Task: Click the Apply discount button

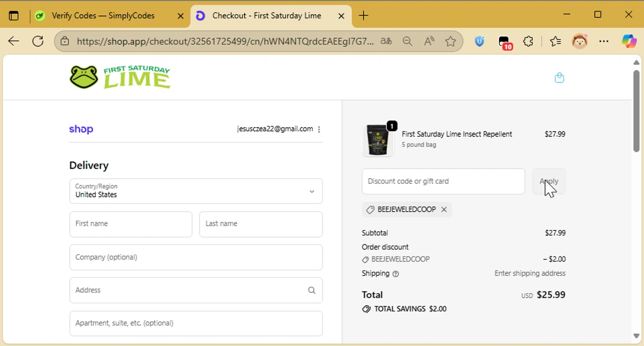Action: 549,181
